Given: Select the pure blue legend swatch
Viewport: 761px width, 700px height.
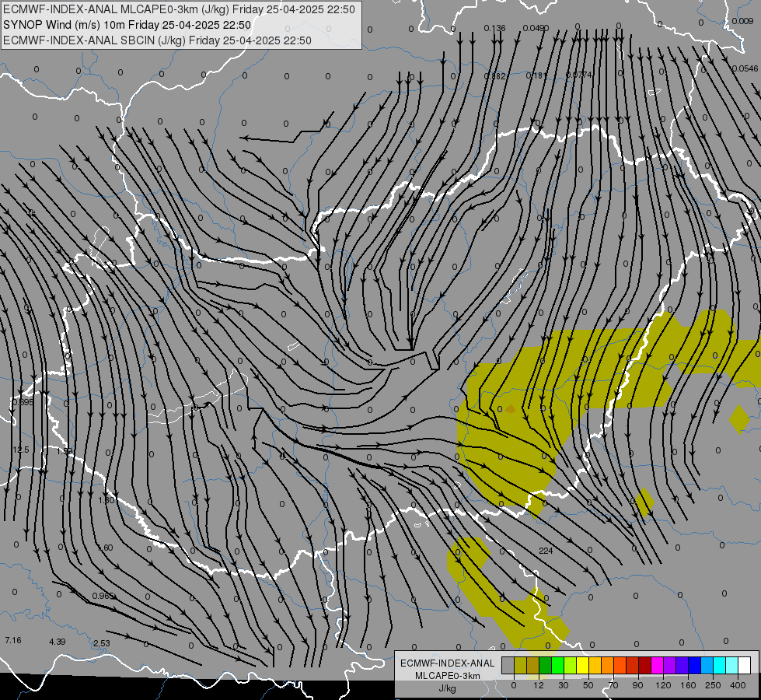Looking at the screenshot, I should click(x=694, y=665).
